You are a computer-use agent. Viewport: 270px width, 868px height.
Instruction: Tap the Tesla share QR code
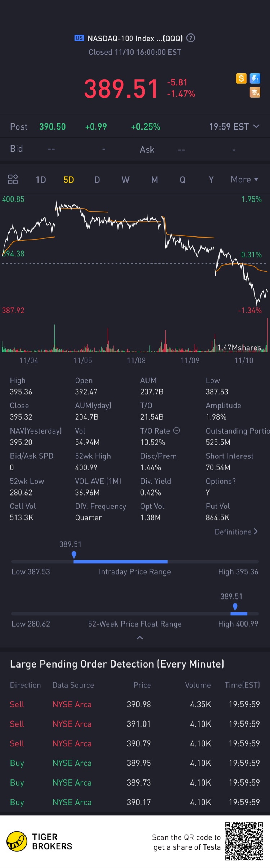pyautogui.click(x=244, y=841)
